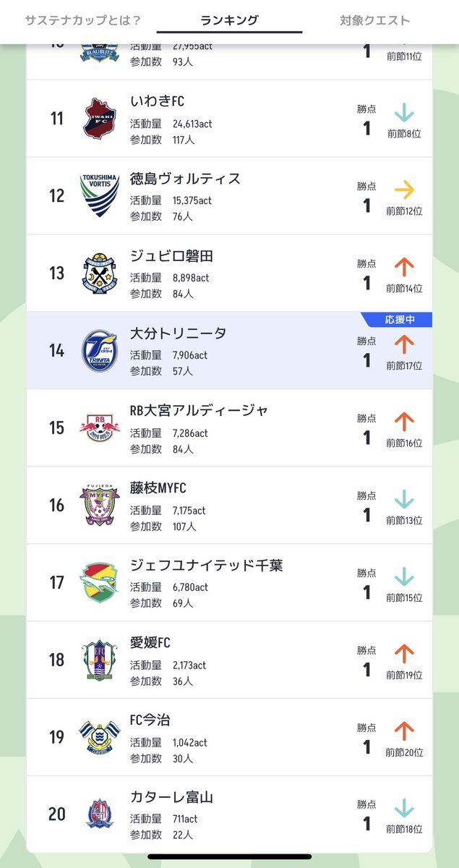Tap the ジェフユナイテッド千葉 emblem

100,582
